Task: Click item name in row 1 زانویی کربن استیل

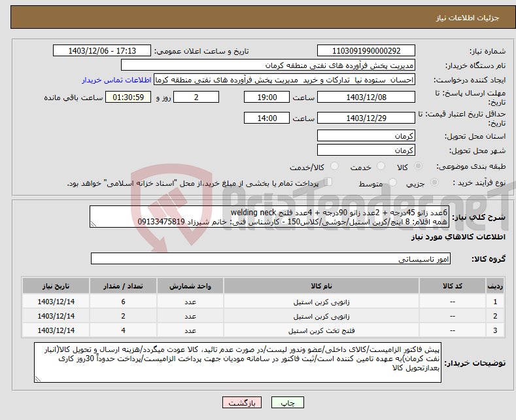Action: [322, 302]
